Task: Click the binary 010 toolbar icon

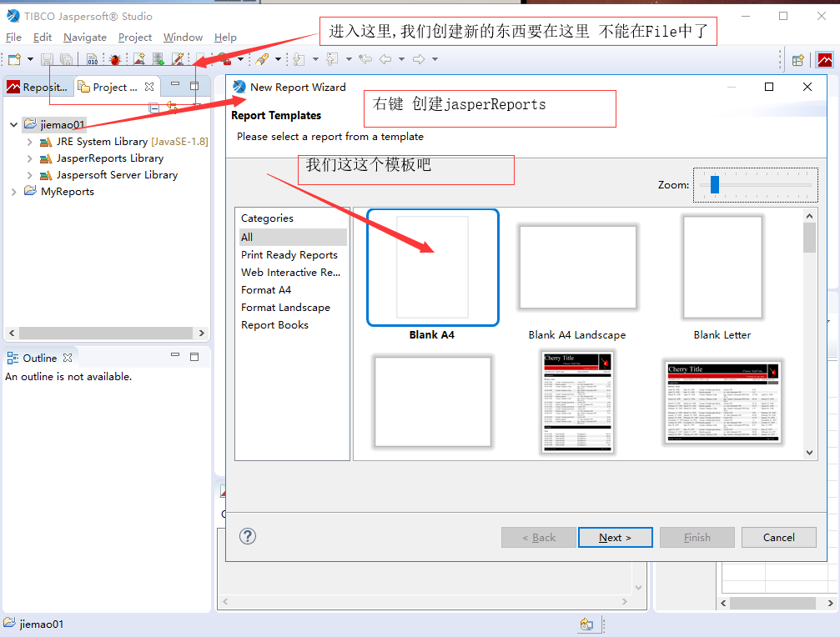Action: (92, 59)
